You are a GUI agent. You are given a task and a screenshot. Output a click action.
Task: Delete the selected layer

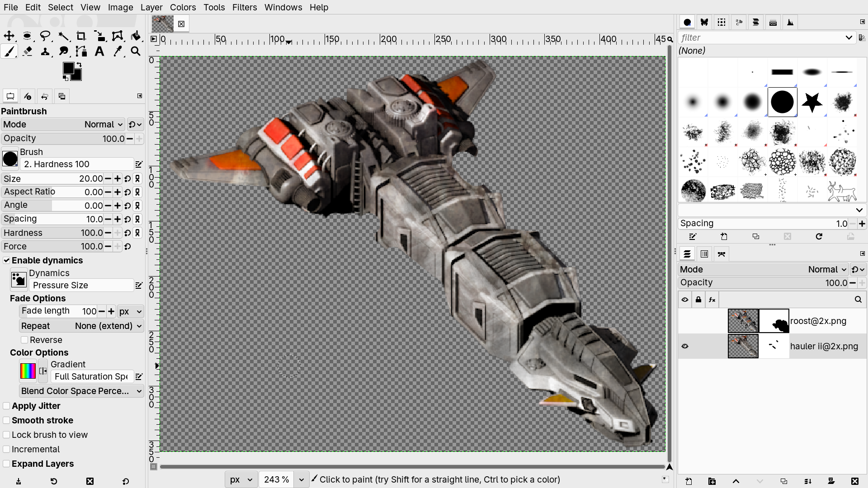click(x=854, y=481)
